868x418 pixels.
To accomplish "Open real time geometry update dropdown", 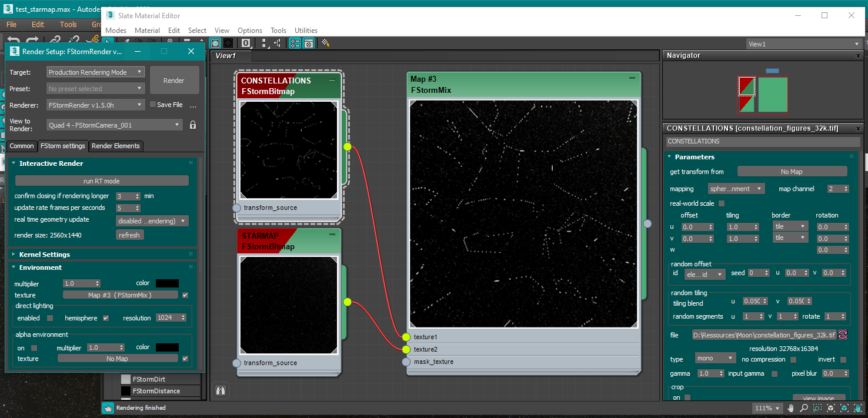I will pos(152,221).
